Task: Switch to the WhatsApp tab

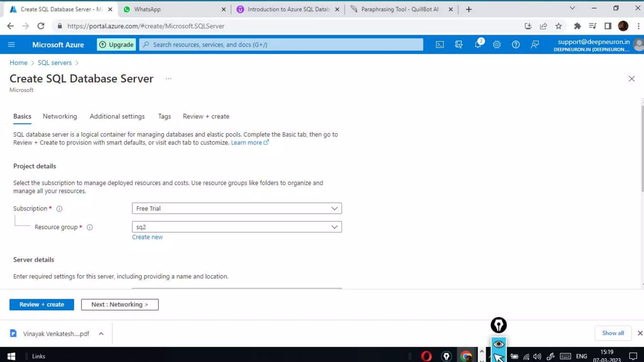Action: point(175,9)
